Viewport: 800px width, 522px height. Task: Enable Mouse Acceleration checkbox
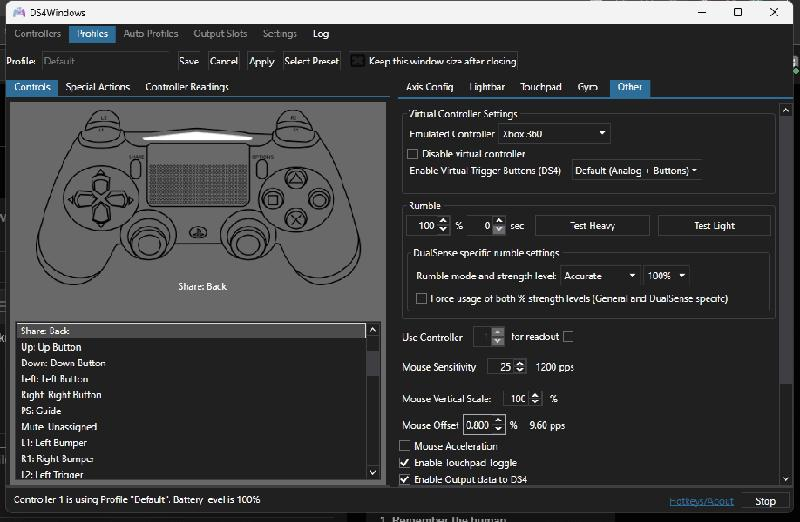405,446
